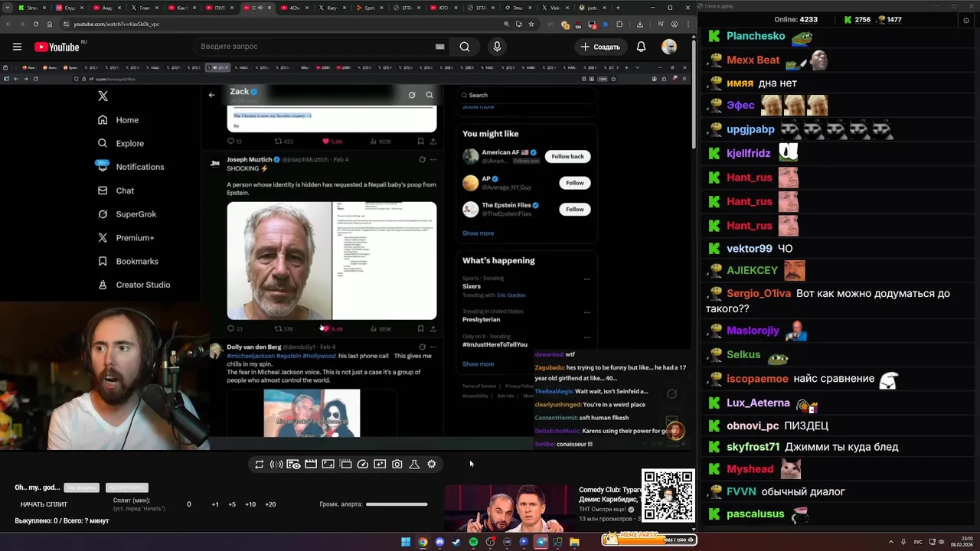Click the broadcast waves icon in the player toolbar
Screen dimensions: 980x551
click(276, 464)
